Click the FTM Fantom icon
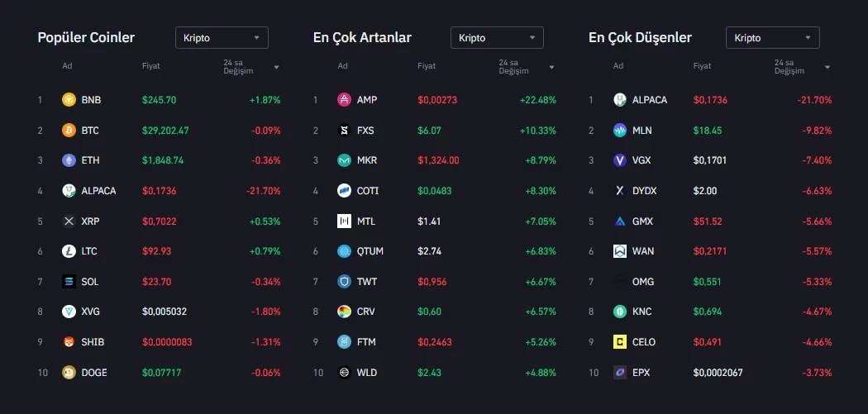The height and width of the screenshot is (414, 868). pos(345,342)
